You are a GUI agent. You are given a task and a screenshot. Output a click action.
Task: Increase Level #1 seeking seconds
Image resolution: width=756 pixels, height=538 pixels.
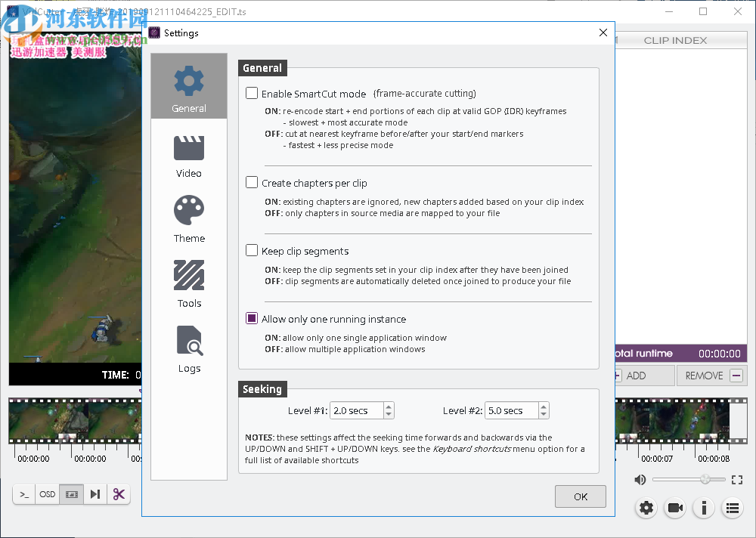pos(389,407)
